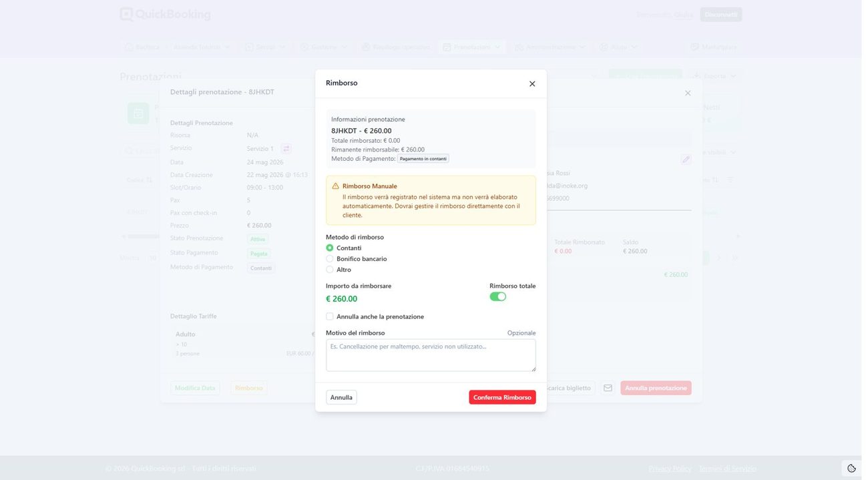The width and height of the screenshot is (868, 480).
Task: Click the Annulla prenotazione button
Action: click(x=656, y=388)
